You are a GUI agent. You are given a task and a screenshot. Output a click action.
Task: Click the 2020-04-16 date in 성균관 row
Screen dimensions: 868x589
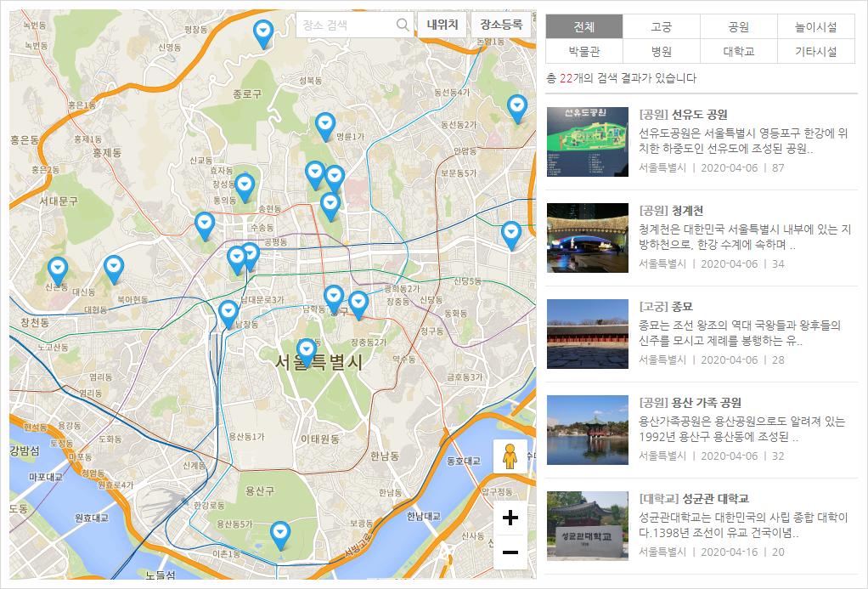(x=729, y=552)
